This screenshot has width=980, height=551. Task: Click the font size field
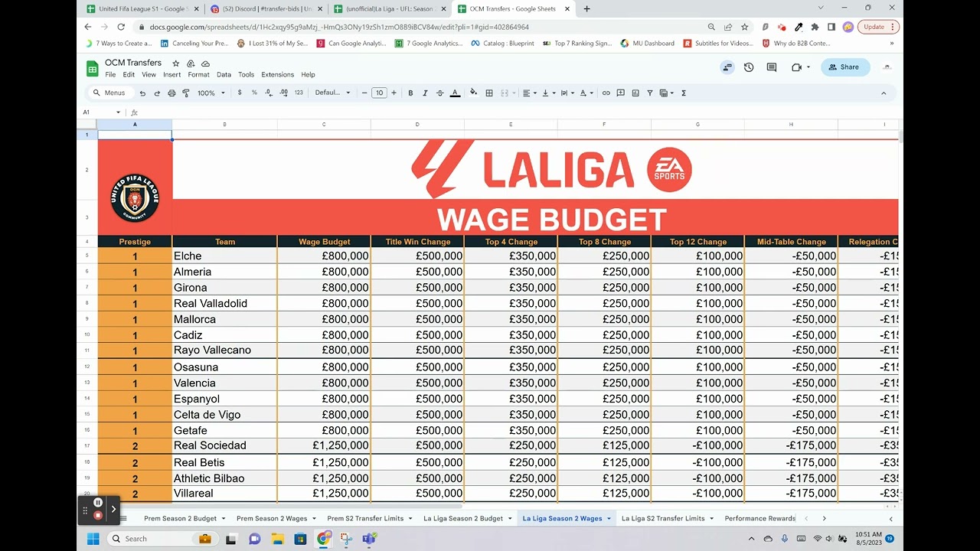[x=379, y=93]
